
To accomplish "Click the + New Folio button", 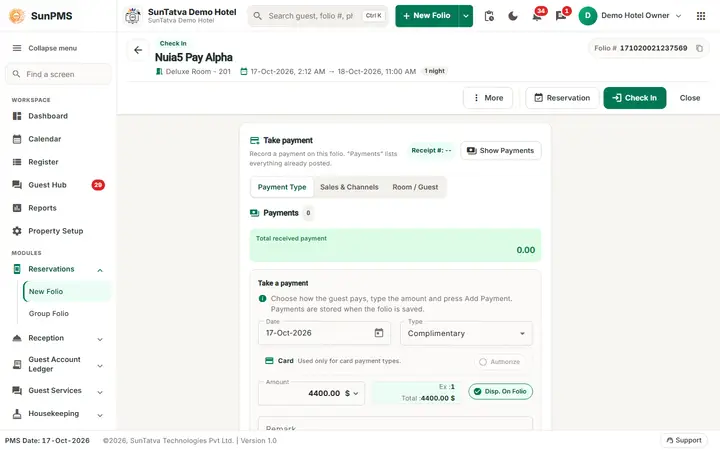I will tap(427, 16).
